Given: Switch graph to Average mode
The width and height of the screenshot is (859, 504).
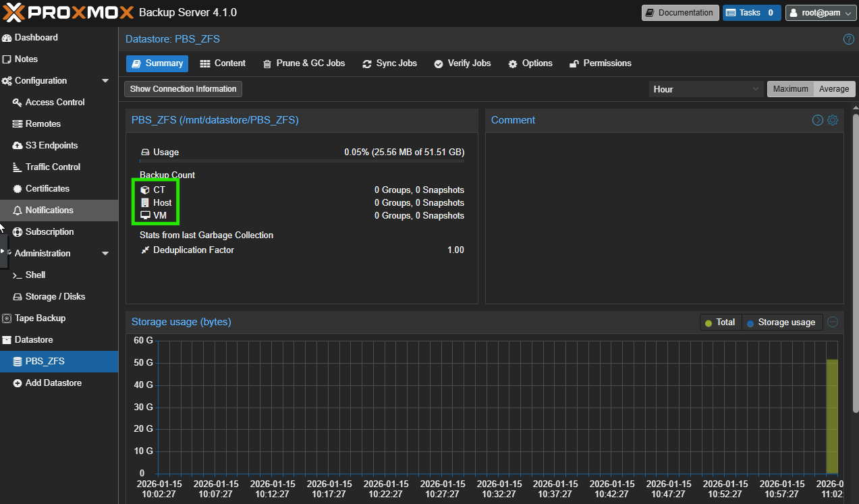Looking at the screenshot, I should (x=834, y=89).
